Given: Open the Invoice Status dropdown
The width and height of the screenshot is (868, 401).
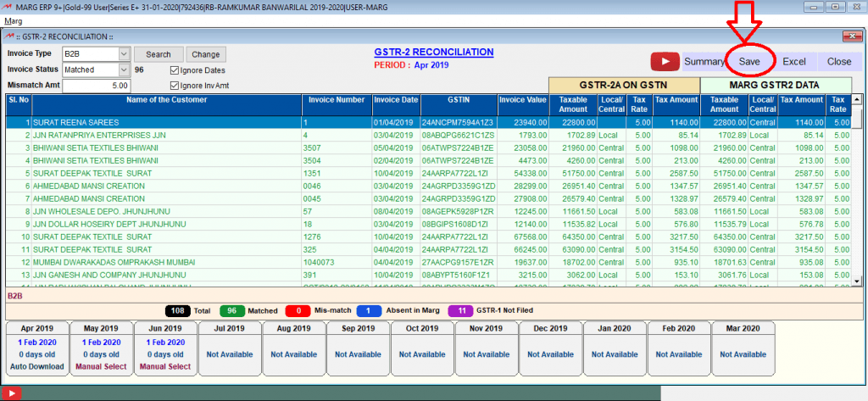Looking at the screenshot, I should pyautogui.click(x=124, y=70).
